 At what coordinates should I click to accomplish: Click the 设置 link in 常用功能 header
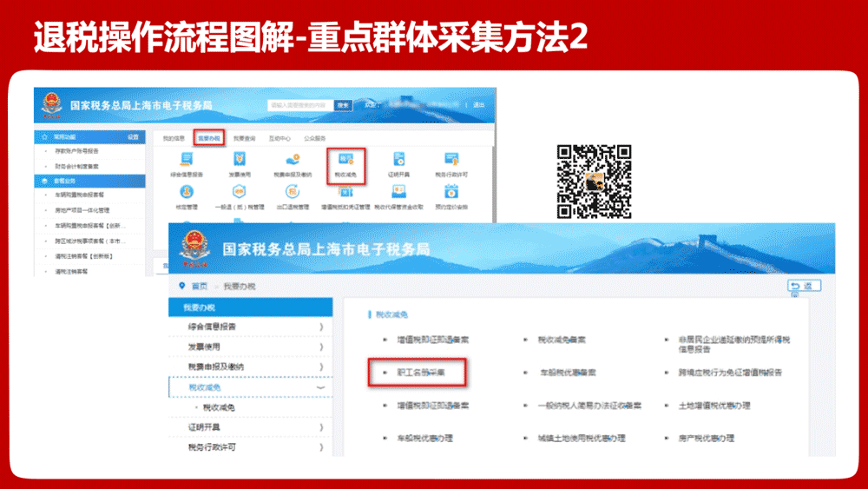coord(134,136)
